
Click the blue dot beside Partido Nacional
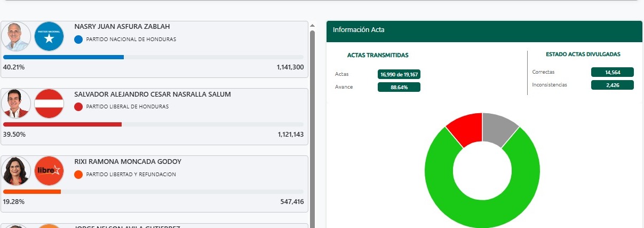(78, 40)
